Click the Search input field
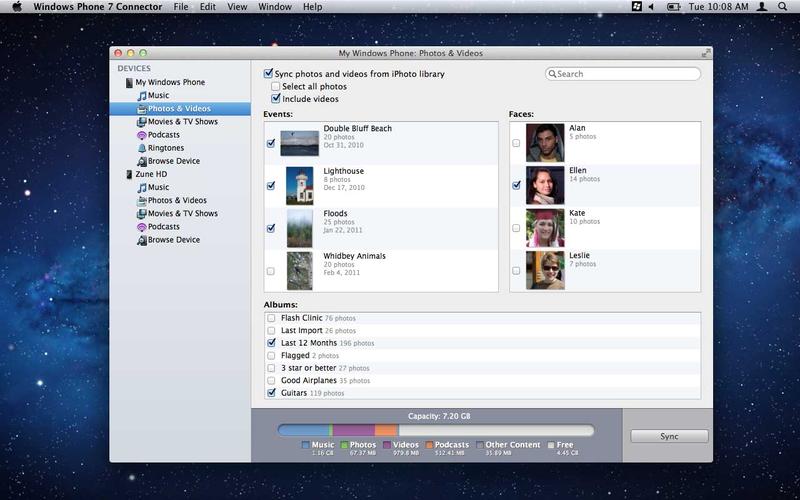This screenshot has height=500, width=800. point(623,74)
